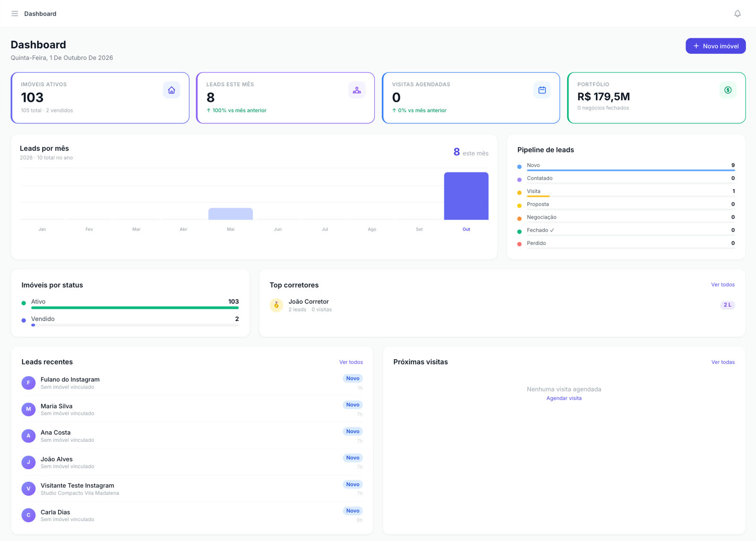The image size is (756, 541).
Task: Open the João Corretor entry
Action: (502, 305)
